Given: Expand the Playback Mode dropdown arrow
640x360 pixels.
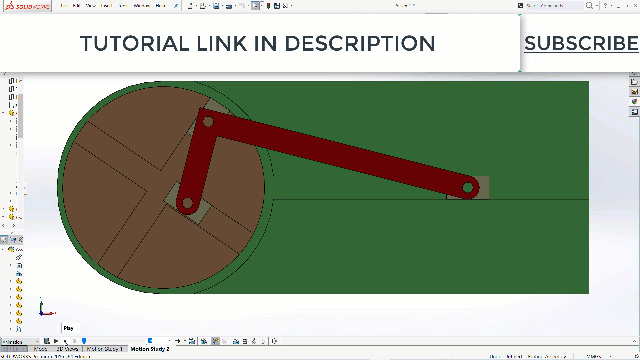Looking at the screenshot, I should (184, 341).
